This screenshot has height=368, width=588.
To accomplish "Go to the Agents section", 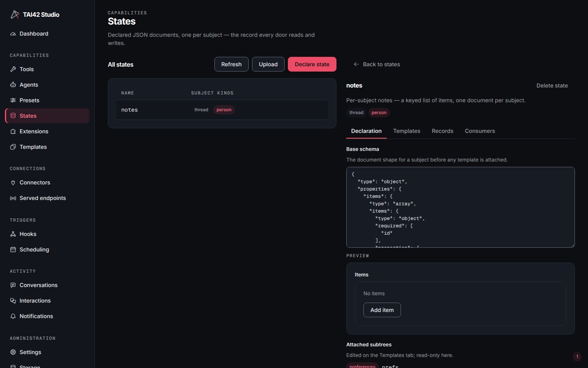I will click(x=47, y=85).
